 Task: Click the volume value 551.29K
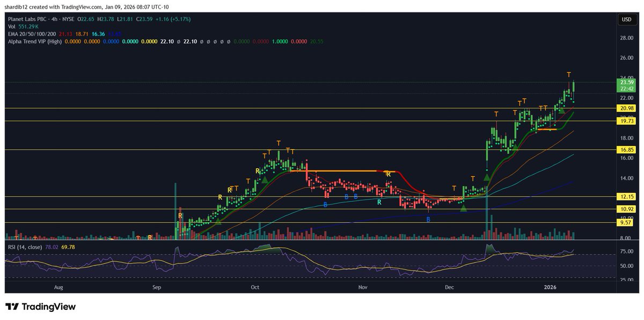[27, 26]
